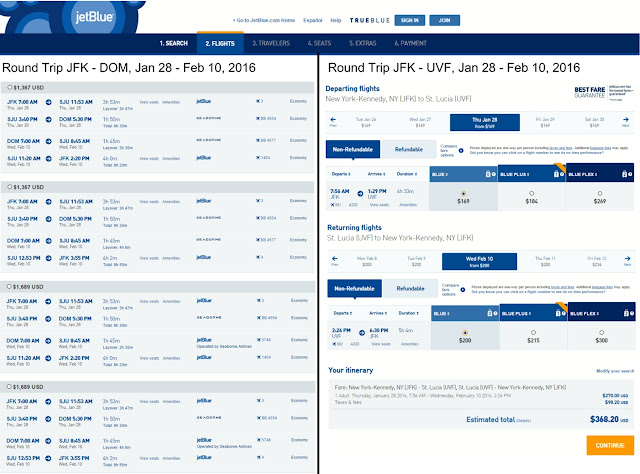Pick Tue Jan 26 departing date
640x474 pixels.
[x=366, y=122]
